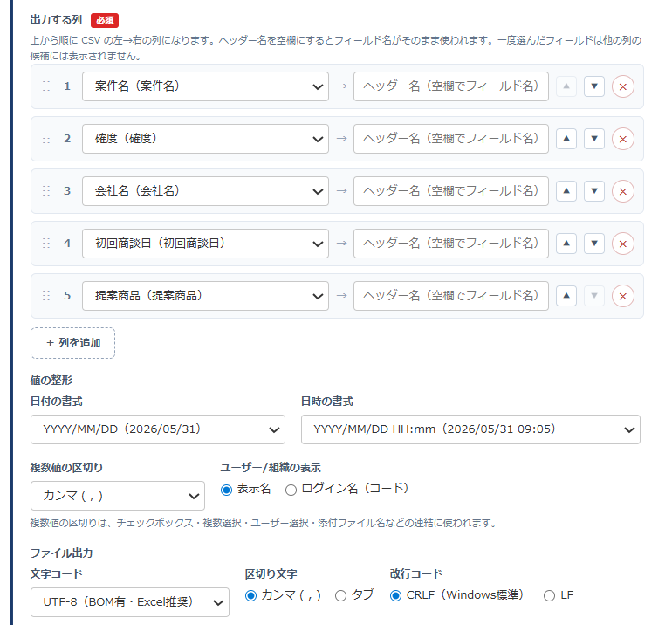Remove the 確度 column row
Viewport: 672px width, 625px height.
pyautogui.click(x=623, y=139)
